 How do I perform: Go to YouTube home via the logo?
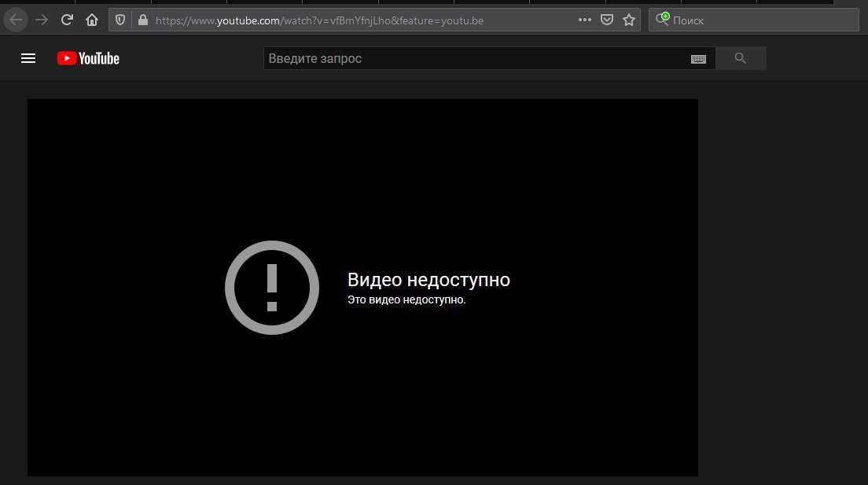click(x=88, y=58)
